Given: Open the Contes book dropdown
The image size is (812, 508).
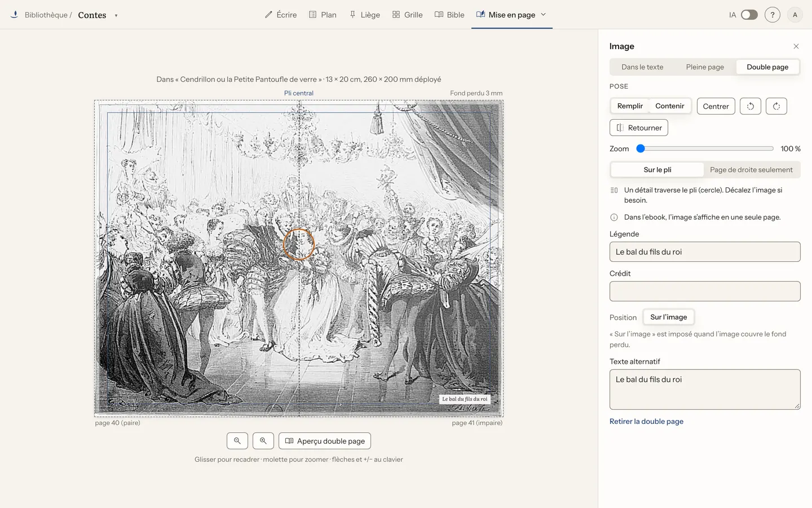Looking at the screenshot, I should 116,15.
